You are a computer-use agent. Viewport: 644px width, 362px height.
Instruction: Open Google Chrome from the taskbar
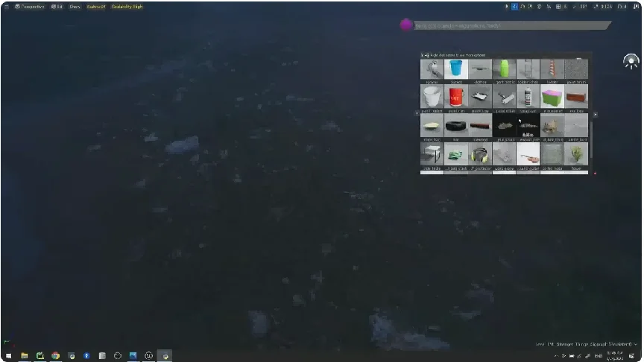coord(55,356)
